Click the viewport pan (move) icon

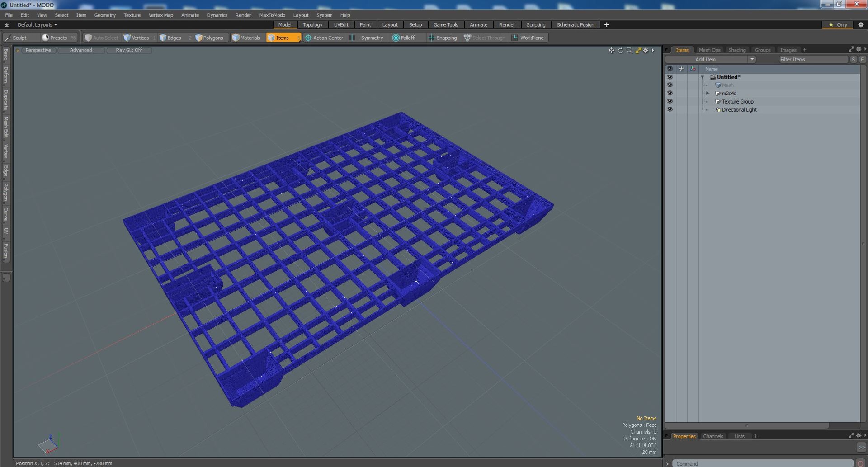[611, 50]
